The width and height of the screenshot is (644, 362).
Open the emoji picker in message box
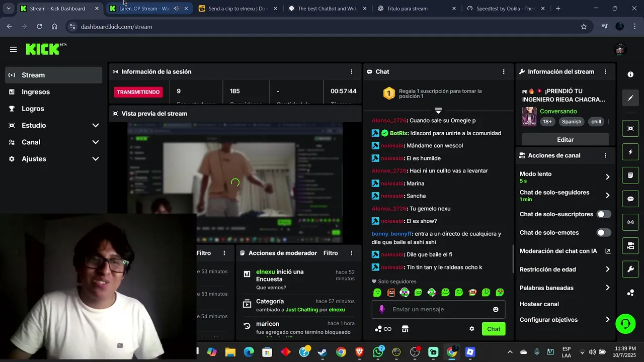tap(496, 309)
